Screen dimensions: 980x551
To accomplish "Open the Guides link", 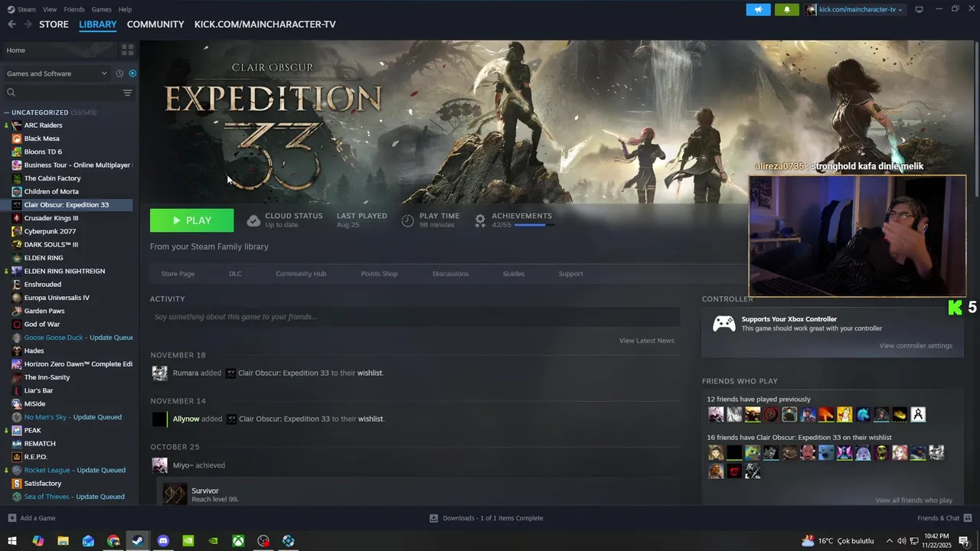I will pyautogui.click(x=514, y=274).
